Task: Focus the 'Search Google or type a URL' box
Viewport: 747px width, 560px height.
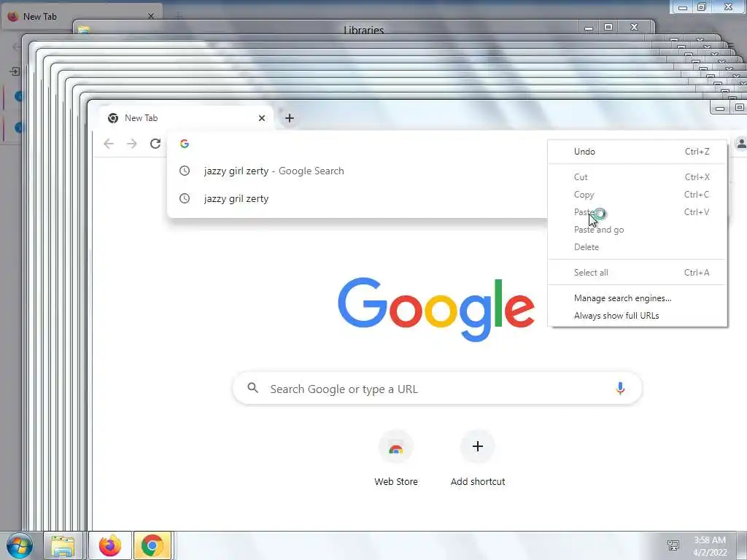Action: pos(437,389)
